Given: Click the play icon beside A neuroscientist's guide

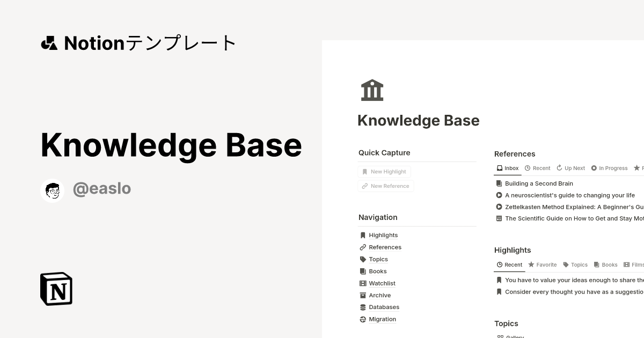Looking at the screenshot, I should click(499, 195).
